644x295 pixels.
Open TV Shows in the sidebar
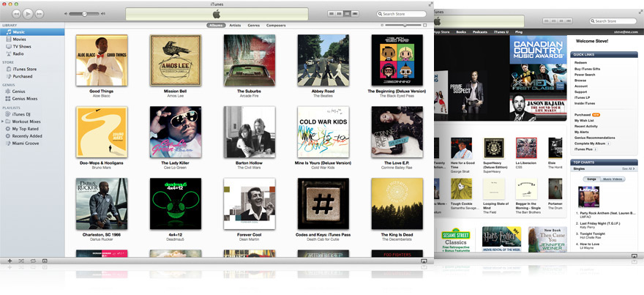click(x=32, y=46)
